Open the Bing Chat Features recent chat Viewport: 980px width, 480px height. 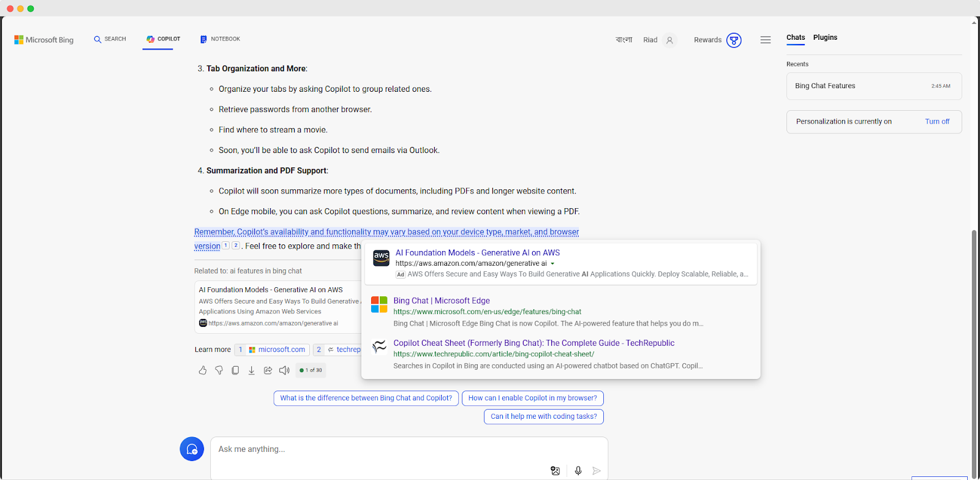(x=874, y=86)
